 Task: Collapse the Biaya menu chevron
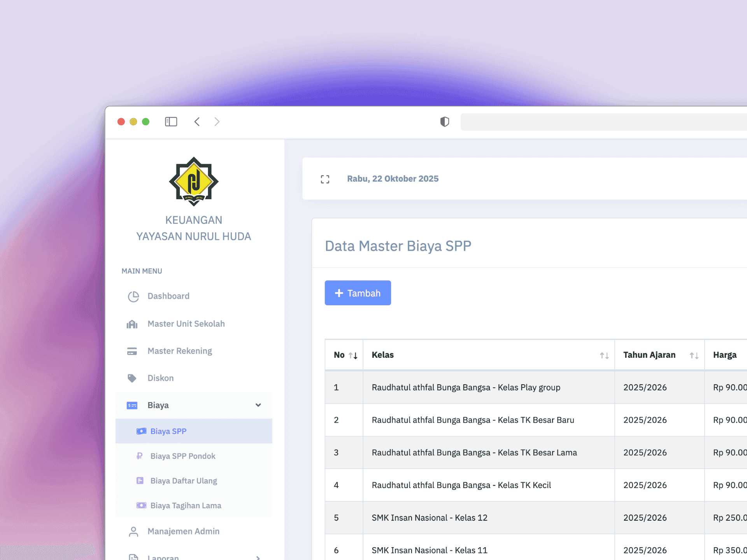click(x=258, y=405)
